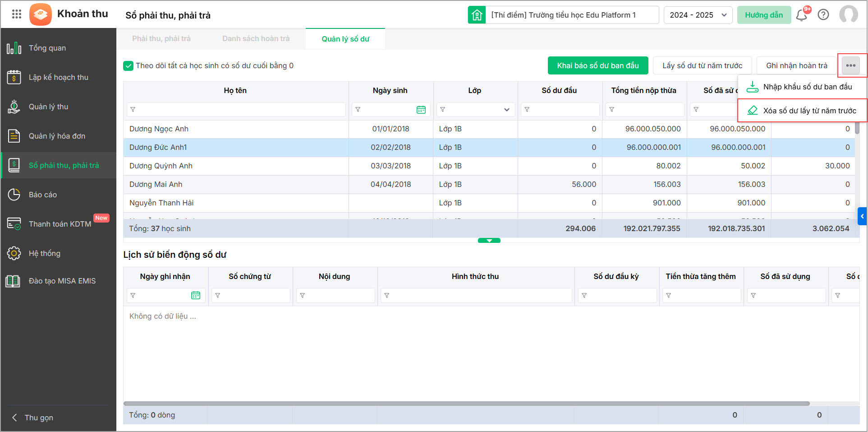
Task: Collapse the student table using the green arrow
Action: pyautogui.click(x=489, y=241)
